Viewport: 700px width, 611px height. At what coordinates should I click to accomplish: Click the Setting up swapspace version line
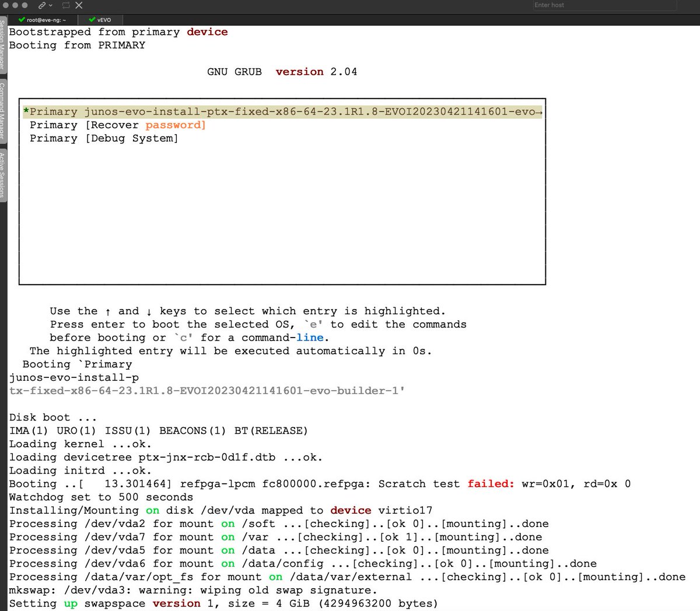[223, 603]
